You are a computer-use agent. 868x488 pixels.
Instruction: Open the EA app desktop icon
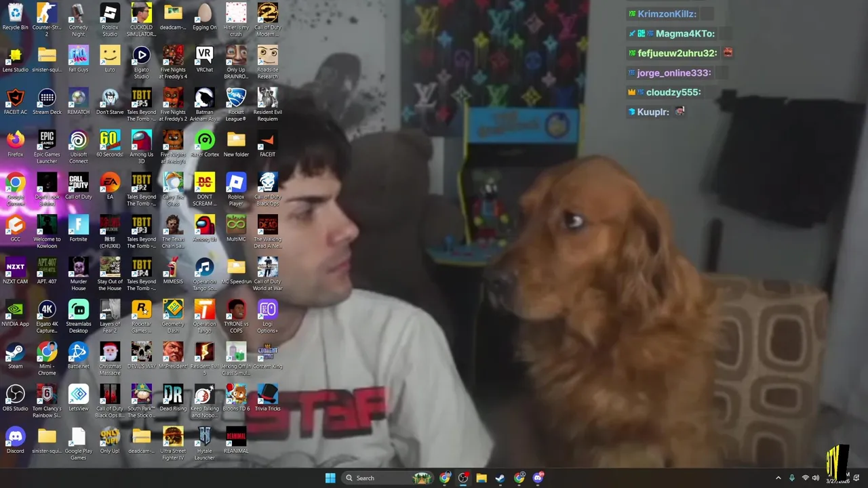click(110, 186)
